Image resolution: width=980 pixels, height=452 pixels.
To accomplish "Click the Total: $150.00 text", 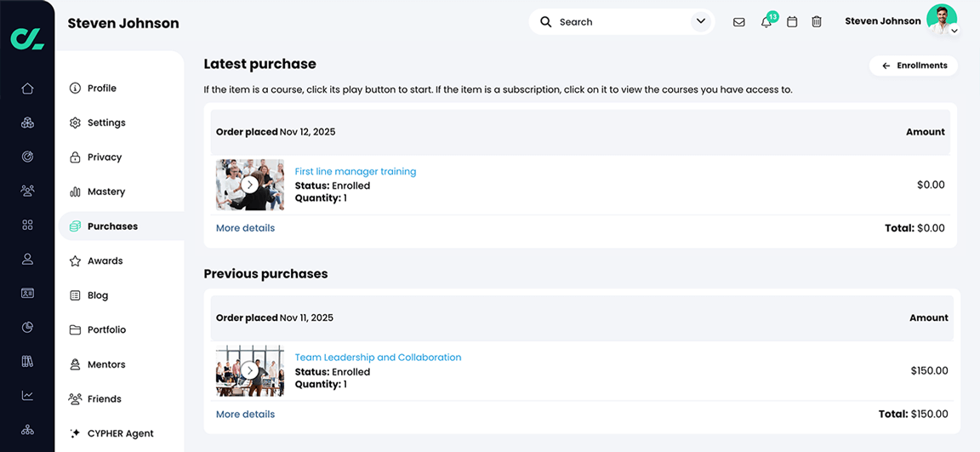I will [x=913, y=414].
